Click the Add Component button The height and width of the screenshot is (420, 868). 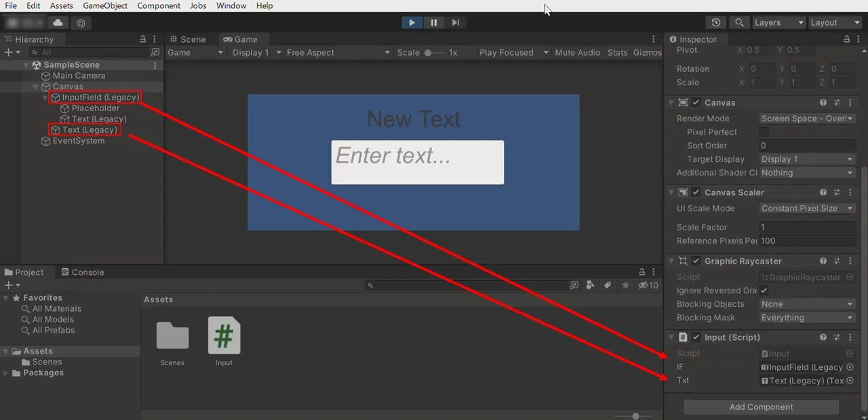point(761,407)
